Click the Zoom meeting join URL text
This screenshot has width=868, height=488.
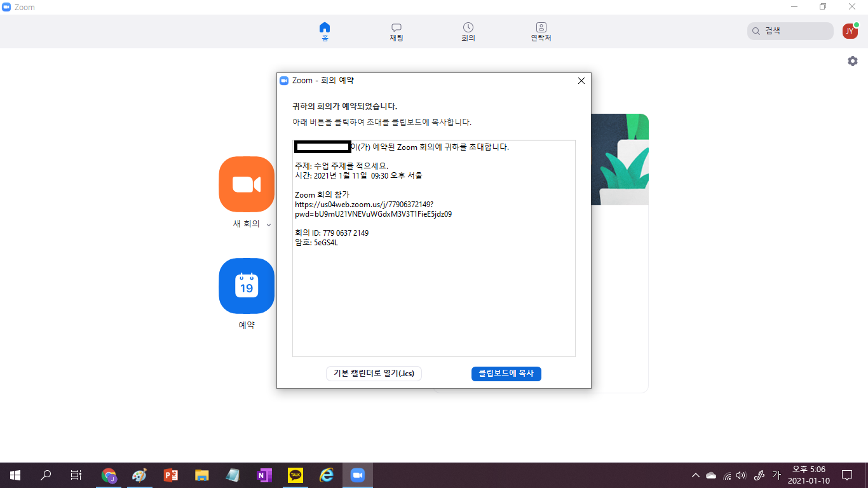pos(374,209)
